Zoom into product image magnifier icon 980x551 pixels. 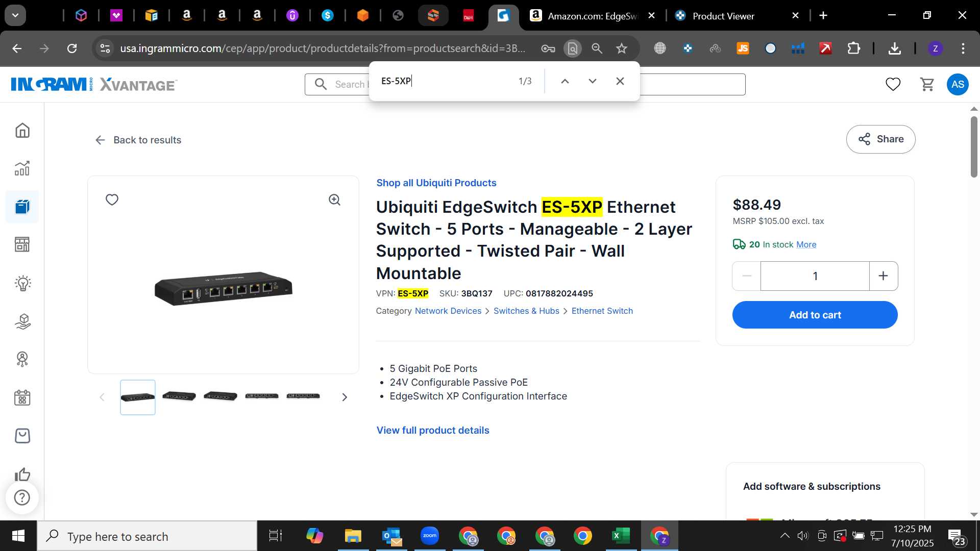point(334,200)
